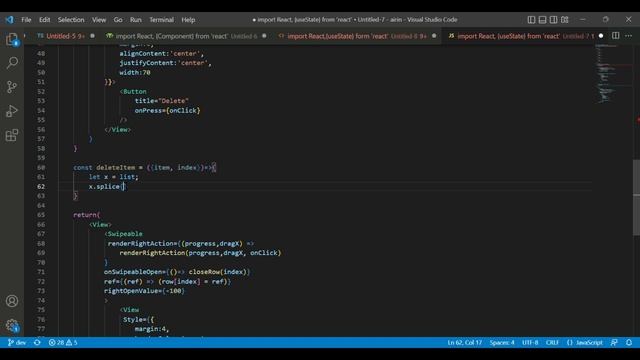Open the Run and Debug view

point(12,111)
